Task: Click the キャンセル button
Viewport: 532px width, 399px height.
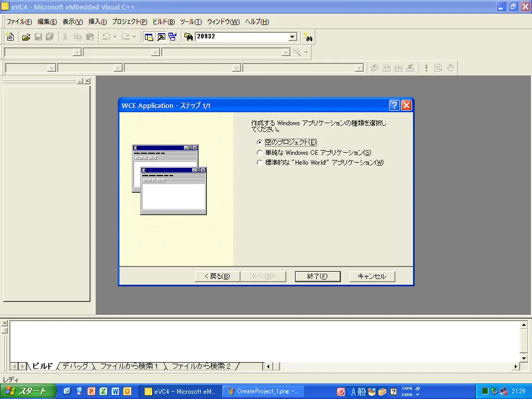Action: coord(372,276)
